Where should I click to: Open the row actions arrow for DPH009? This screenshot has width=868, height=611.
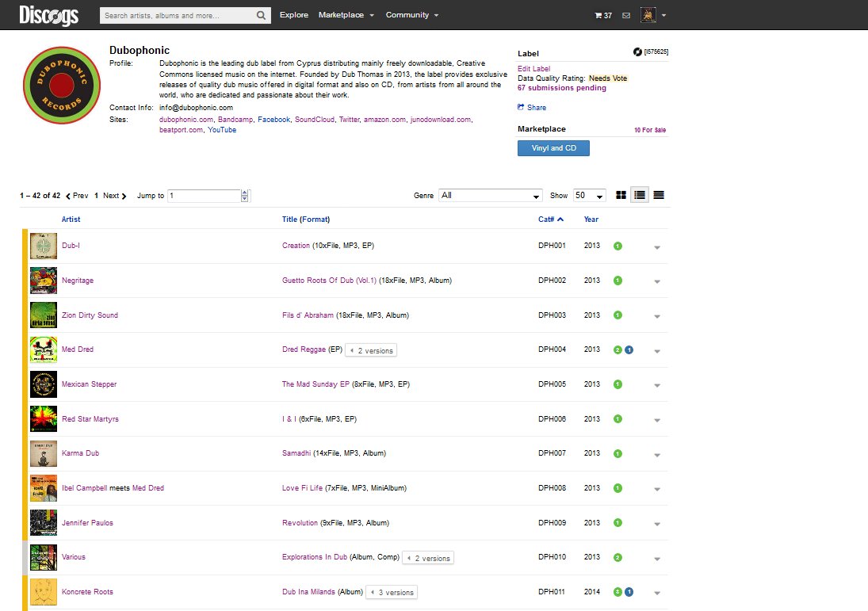click(657, 524)
